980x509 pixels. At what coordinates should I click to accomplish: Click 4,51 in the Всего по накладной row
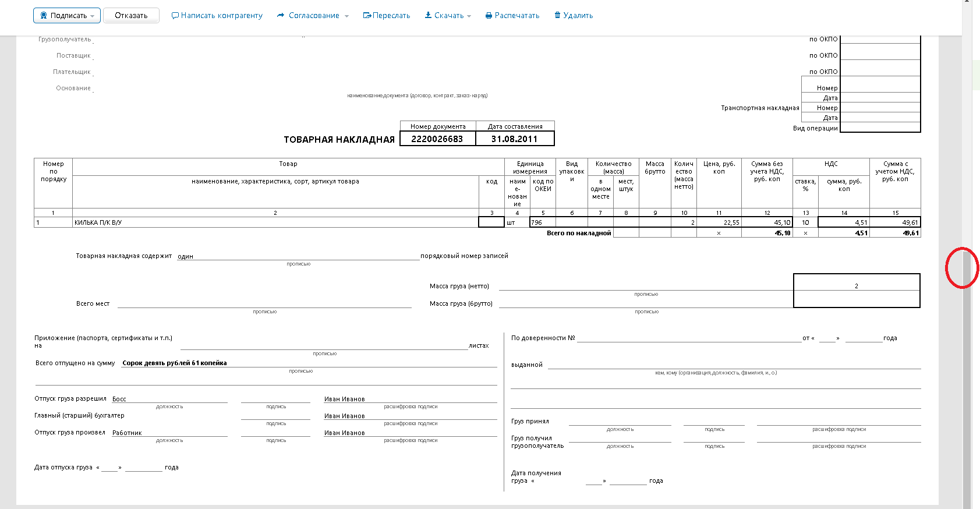tap(861, 233)
